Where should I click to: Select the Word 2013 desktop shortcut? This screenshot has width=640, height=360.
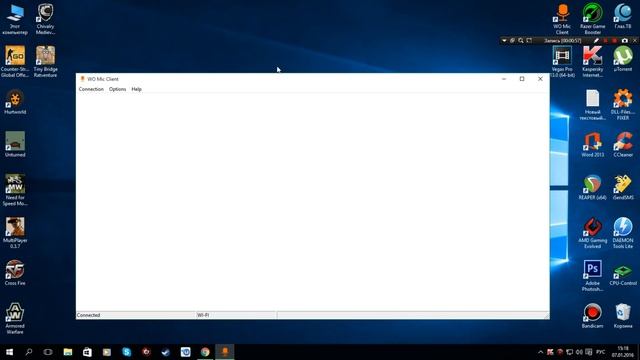pos(593,144)
